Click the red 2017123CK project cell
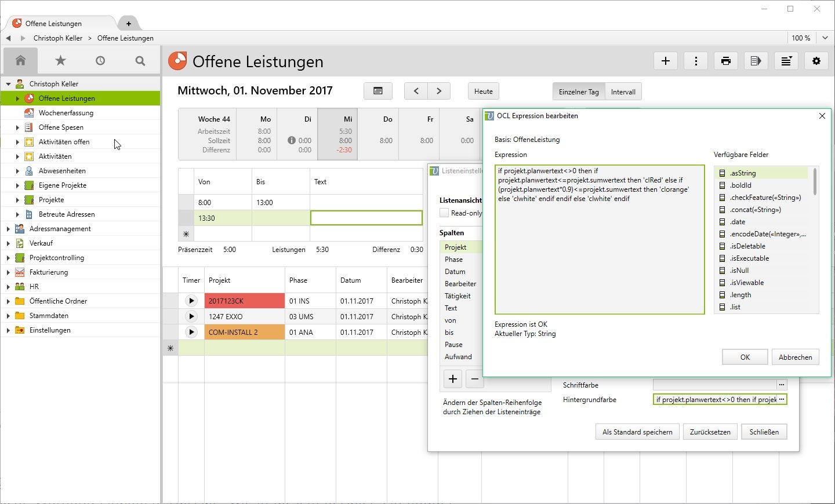This screenshot has height=504, width=835. click(x=244, y=301)
